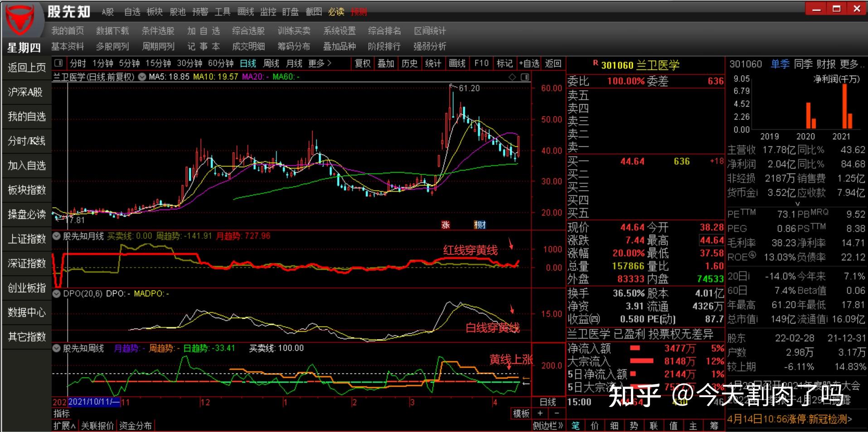Select the 截图 screenshot tool
The image size is (868, 432).
click(314, 12)
